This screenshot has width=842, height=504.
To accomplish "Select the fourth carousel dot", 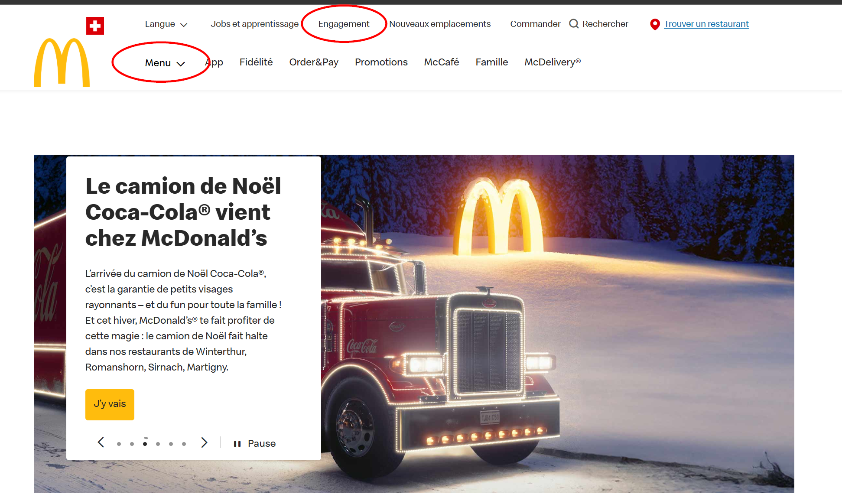I will pos(158,443).
